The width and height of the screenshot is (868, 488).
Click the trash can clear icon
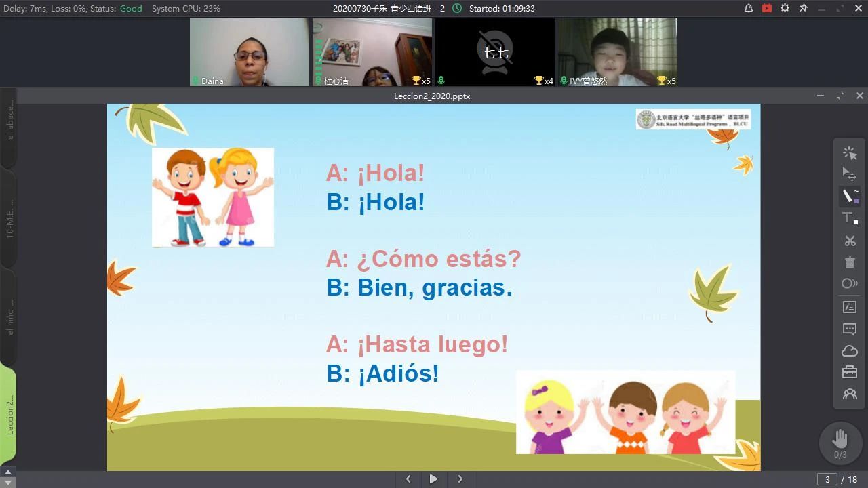tap(850, 262)
